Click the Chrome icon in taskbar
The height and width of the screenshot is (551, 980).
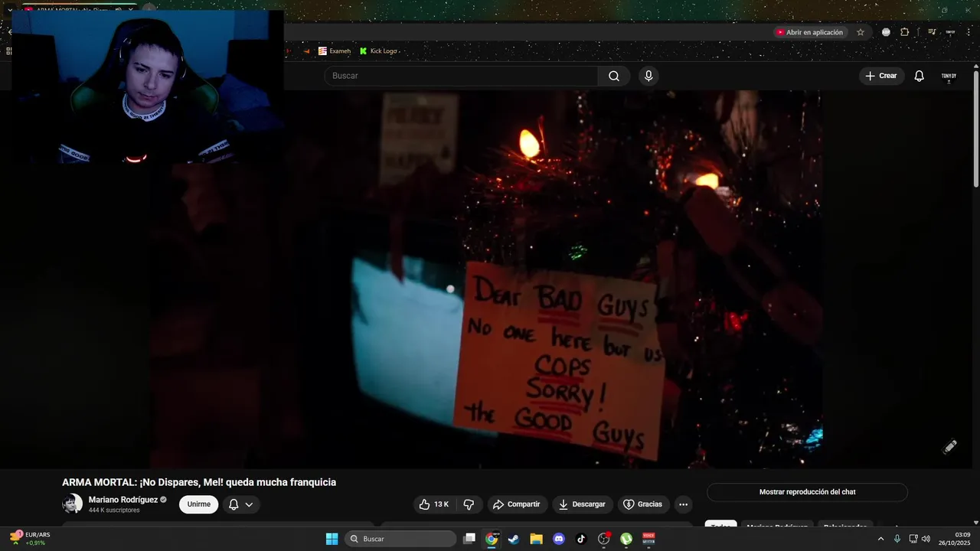coord(492,539)
